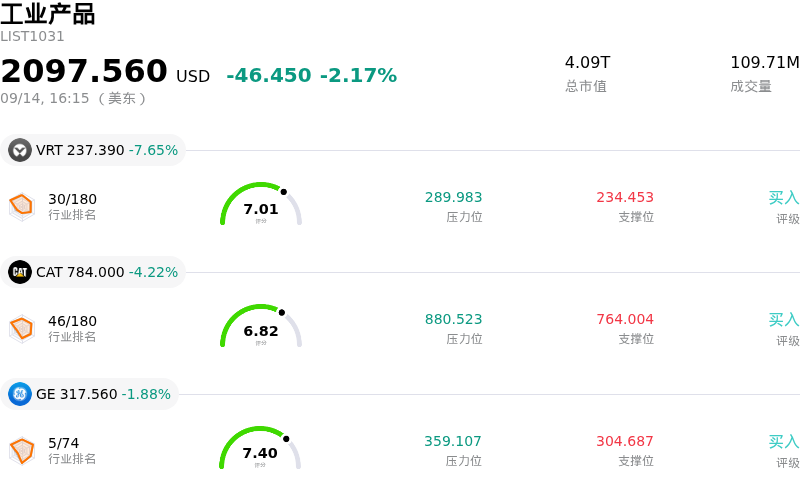Screen dimensions: 800x488
Task: Open the radar chart icon beside 30/180
Action: (x=22, y=206)
